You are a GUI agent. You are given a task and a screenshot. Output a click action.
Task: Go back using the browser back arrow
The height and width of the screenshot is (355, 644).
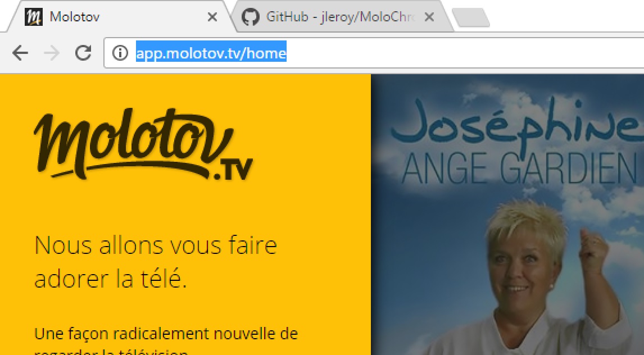pos(20,53)
